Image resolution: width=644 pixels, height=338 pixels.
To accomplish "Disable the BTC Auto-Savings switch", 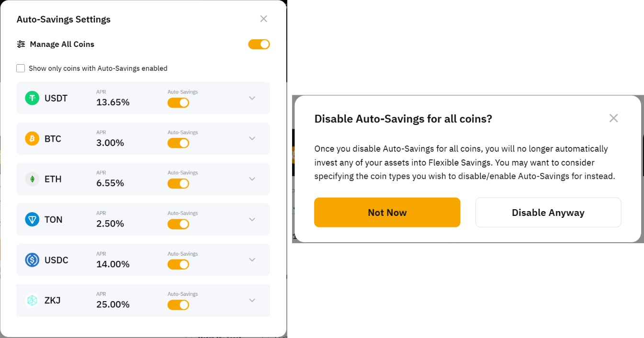I will tap(178, 143).
